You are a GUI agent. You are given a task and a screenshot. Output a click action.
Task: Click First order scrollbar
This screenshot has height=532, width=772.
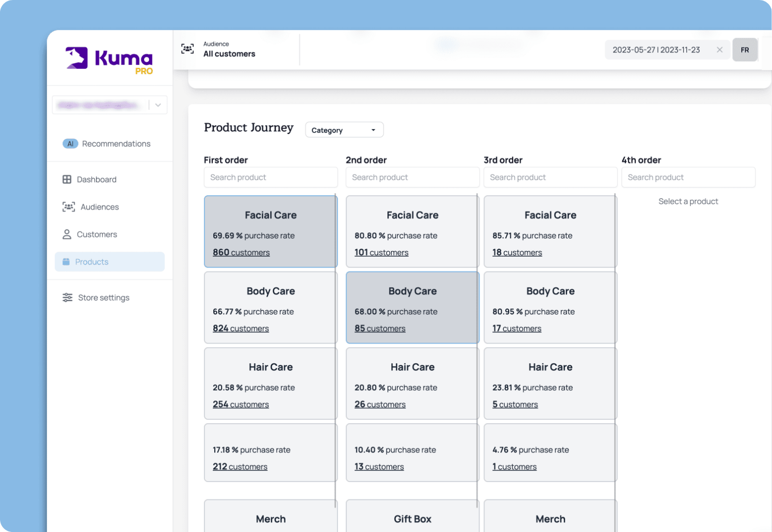(x=336, y=350)
